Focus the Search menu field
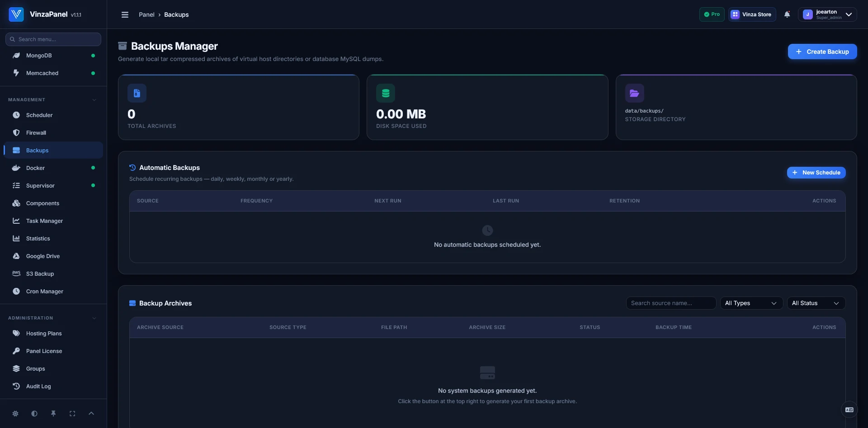This screenshot has width=868, height=428. coord(53,39)
